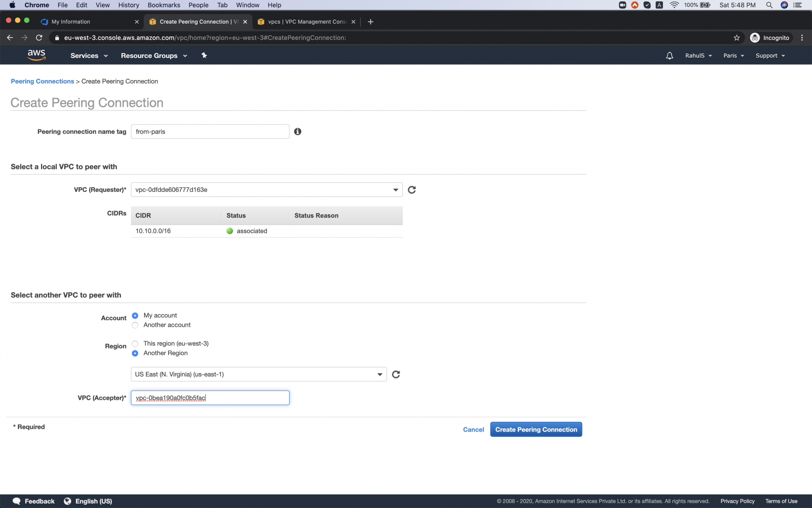This screenshot has width=812, height=508.
Task: Click the info icon beside name tag field
Action: click(298, 131)
